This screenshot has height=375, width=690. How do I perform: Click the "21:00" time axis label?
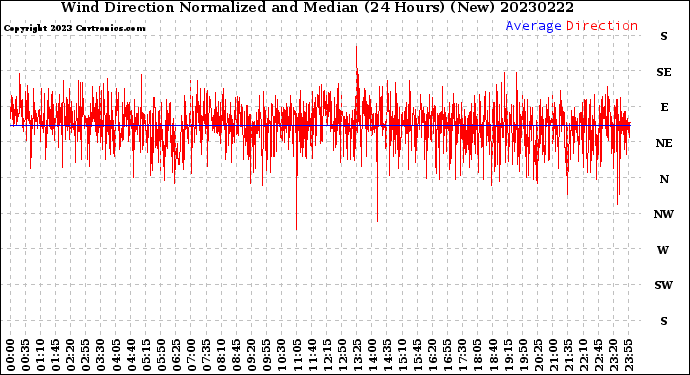[x=553, y=355]
